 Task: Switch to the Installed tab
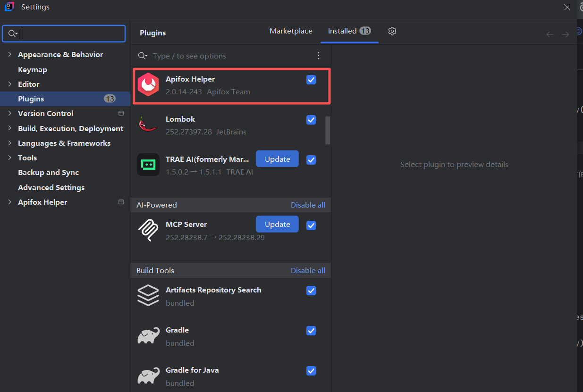[349, 31]
